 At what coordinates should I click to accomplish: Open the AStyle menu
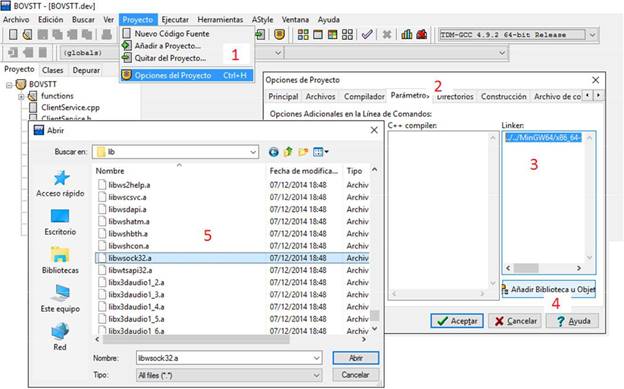tap(263, 20)
